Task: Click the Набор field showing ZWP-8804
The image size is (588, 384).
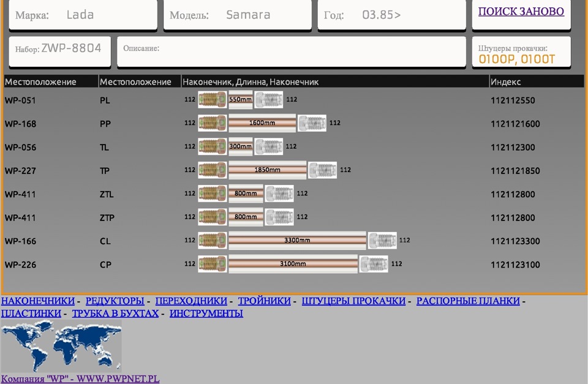Action: [x=60, y=51]
